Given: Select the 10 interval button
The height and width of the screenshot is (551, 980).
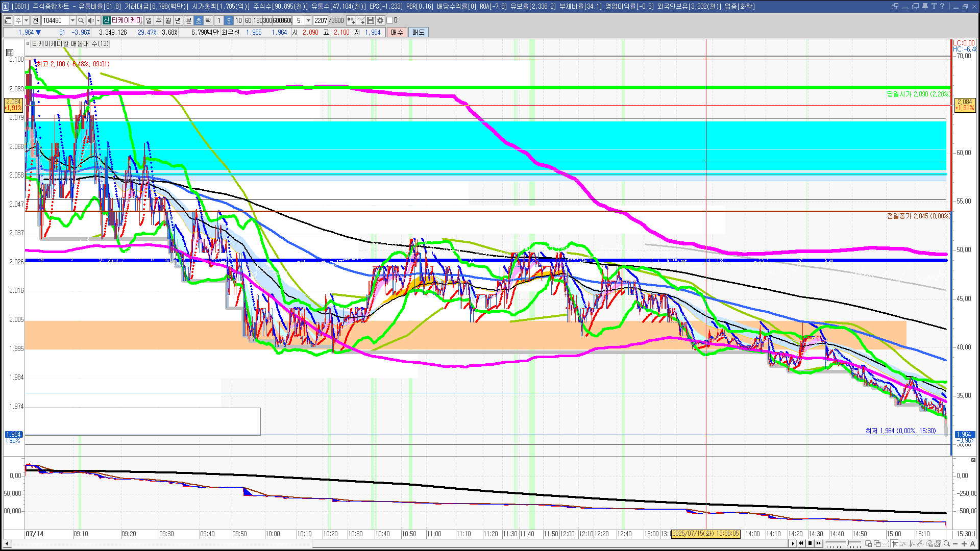Looking at the screenshot, I should (x=238, y=20).
